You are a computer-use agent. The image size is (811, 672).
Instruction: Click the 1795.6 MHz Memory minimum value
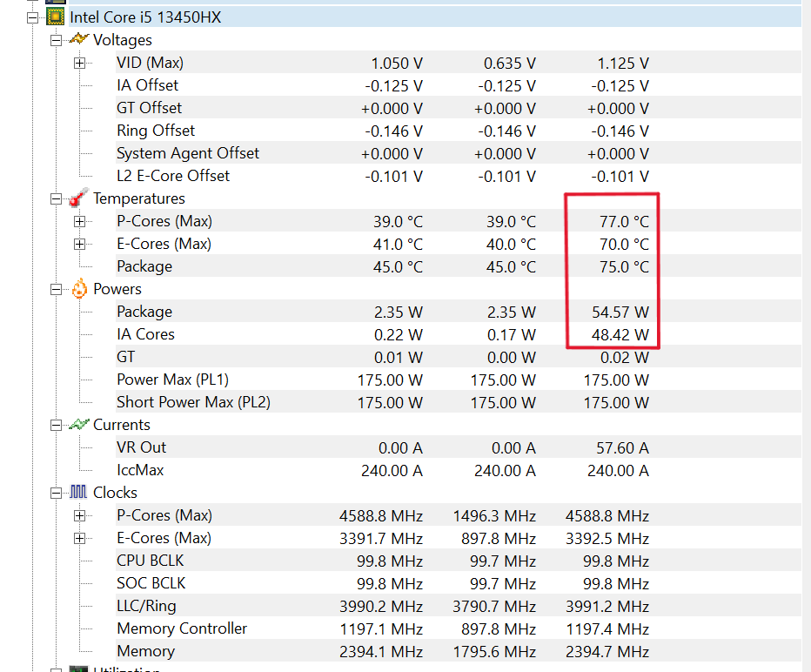[x=494, y=652]
